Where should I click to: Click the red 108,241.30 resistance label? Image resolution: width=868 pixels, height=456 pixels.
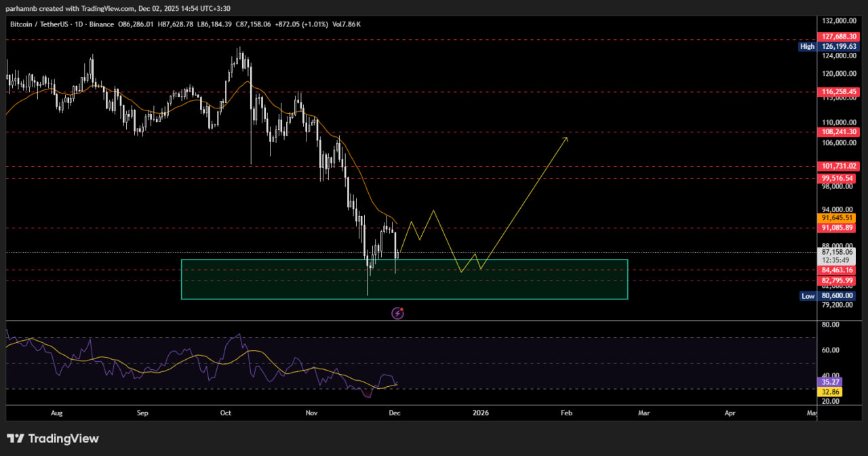(840, 132)
